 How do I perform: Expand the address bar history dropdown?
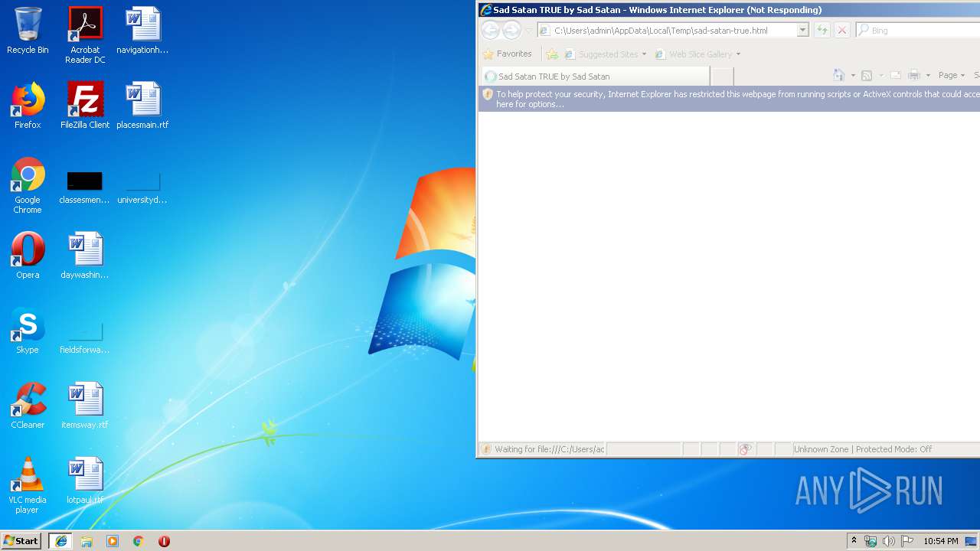pyautogui.click(x=802, y=30)
